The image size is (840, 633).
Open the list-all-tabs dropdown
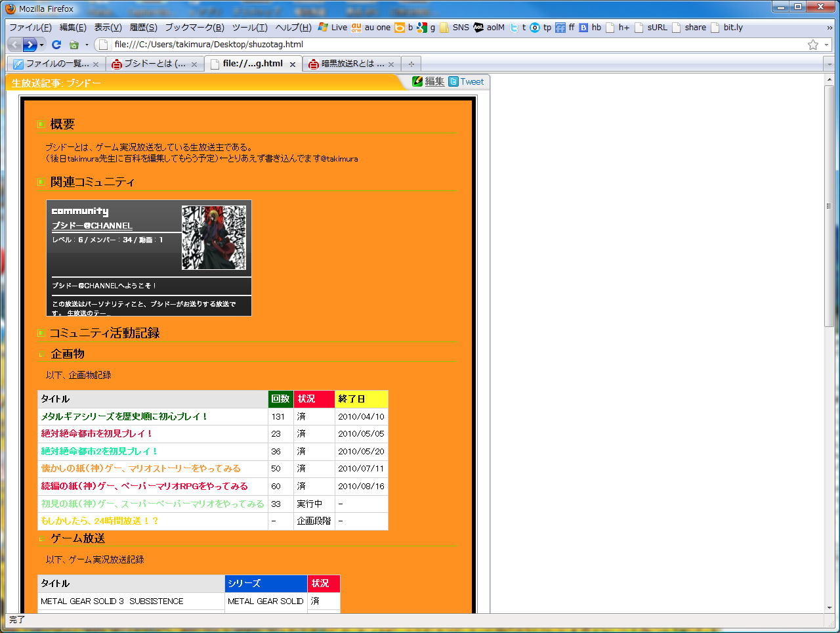tap(829, 64)
